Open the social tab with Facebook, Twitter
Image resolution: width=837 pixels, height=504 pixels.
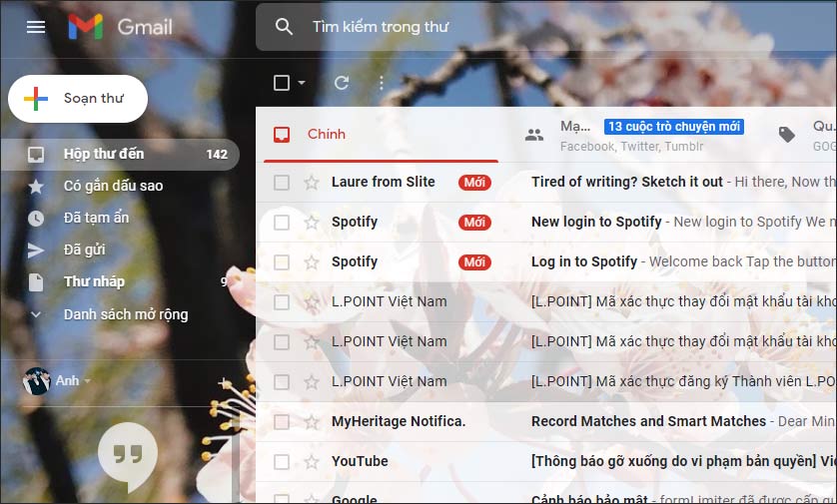pyautogui.click(x=633, y=135)
